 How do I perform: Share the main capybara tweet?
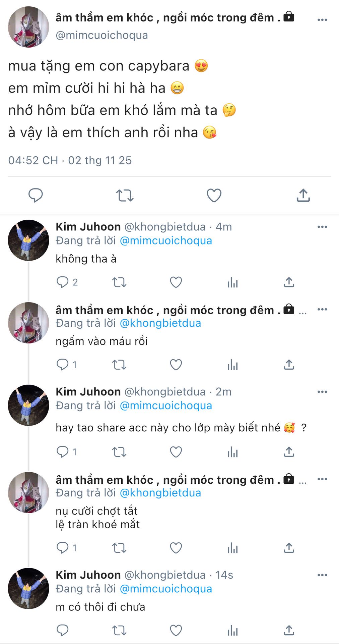click(303, 195)
